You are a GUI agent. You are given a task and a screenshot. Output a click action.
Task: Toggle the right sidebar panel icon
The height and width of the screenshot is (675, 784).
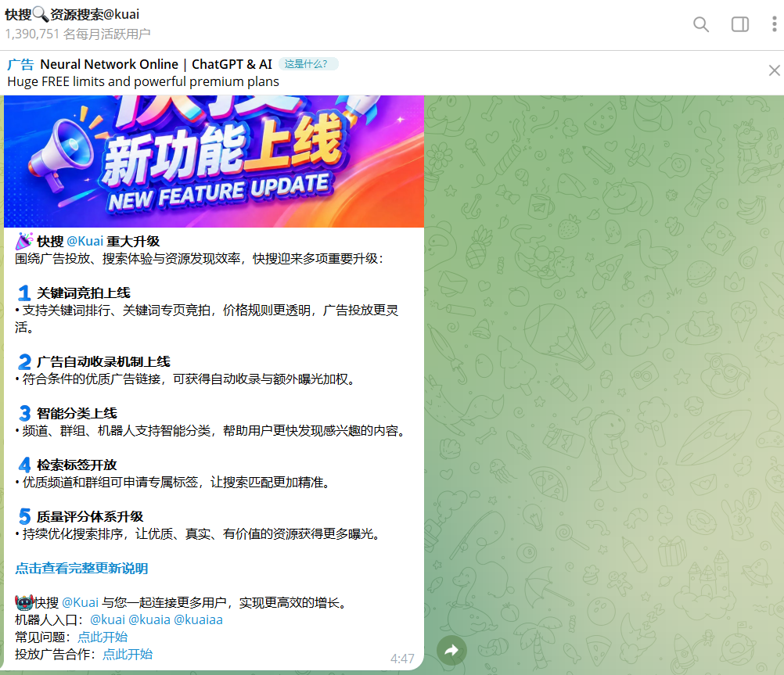point(740,24)
